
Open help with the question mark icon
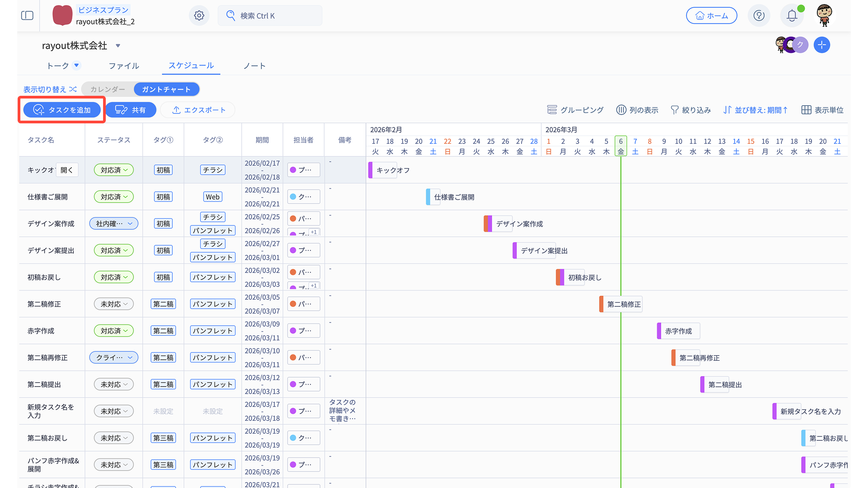tap(759, 16)
